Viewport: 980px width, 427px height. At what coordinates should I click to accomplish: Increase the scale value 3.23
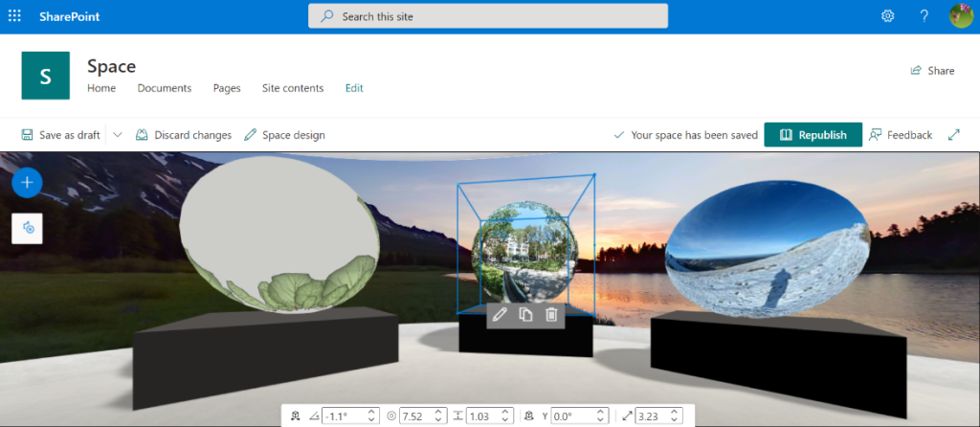tap(674, 412)
